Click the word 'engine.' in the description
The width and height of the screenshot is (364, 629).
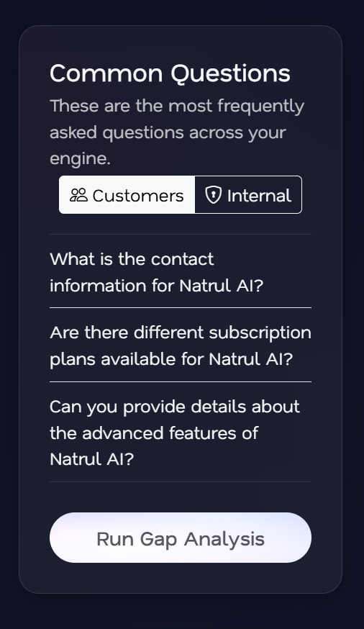[x=80, y=158]
